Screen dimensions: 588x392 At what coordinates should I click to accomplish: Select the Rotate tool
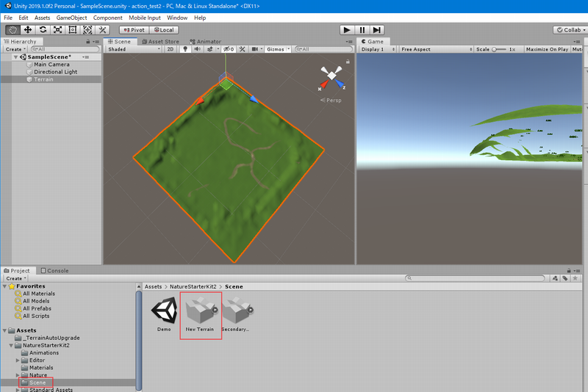pyautogui.click(x=43, y=30)
